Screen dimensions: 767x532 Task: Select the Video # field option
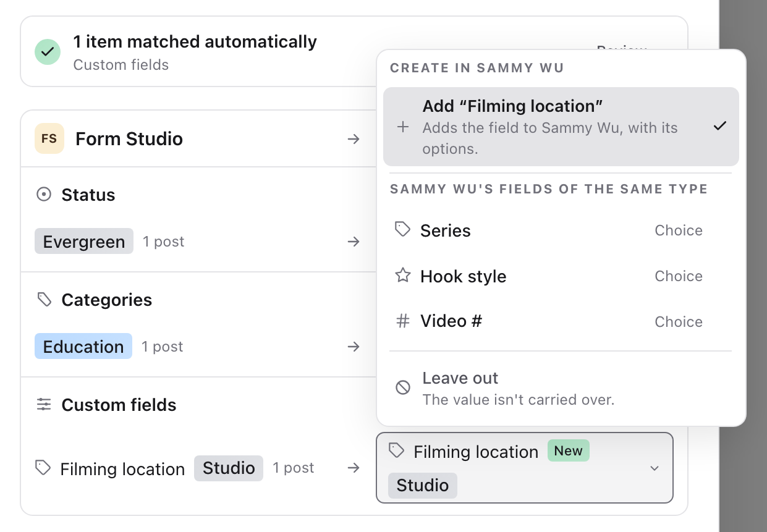(x=561, y=321)
